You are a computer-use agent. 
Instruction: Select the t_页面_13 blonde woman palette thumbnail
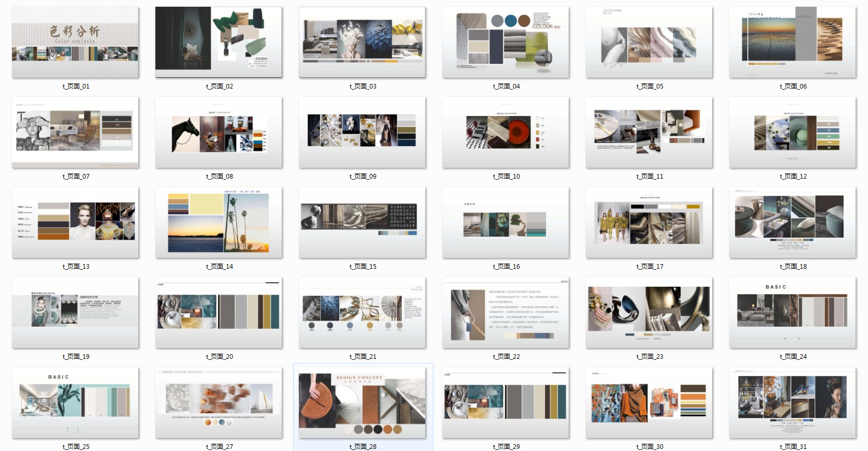click(x=75, y=223)
